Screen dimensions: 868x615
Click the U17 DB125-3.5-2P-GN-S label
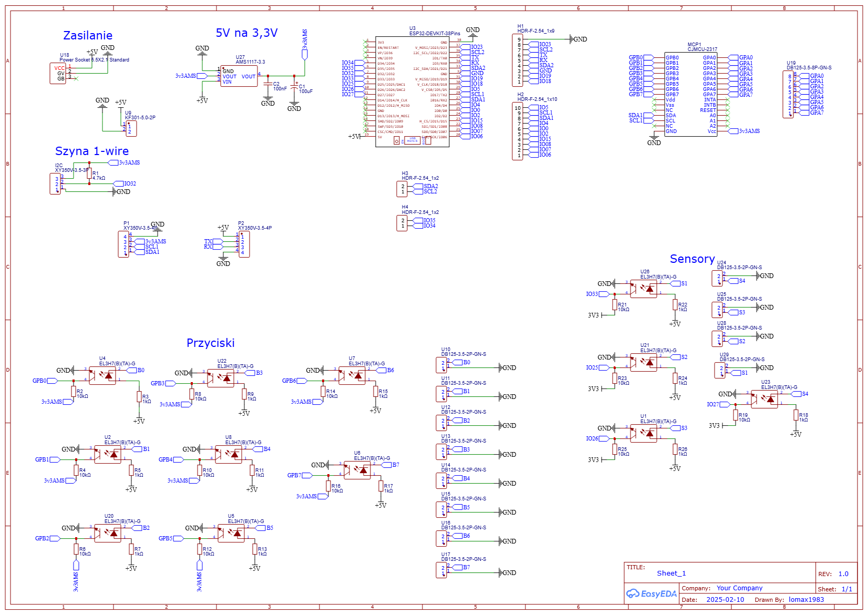(x=463, y=557)
